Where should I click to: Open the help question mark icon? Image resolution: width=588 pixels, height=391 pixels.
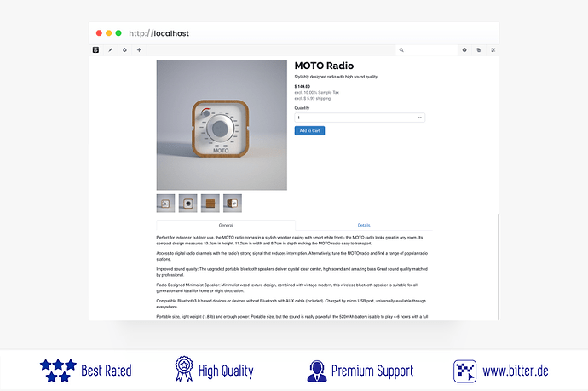[x=464, y=50]
